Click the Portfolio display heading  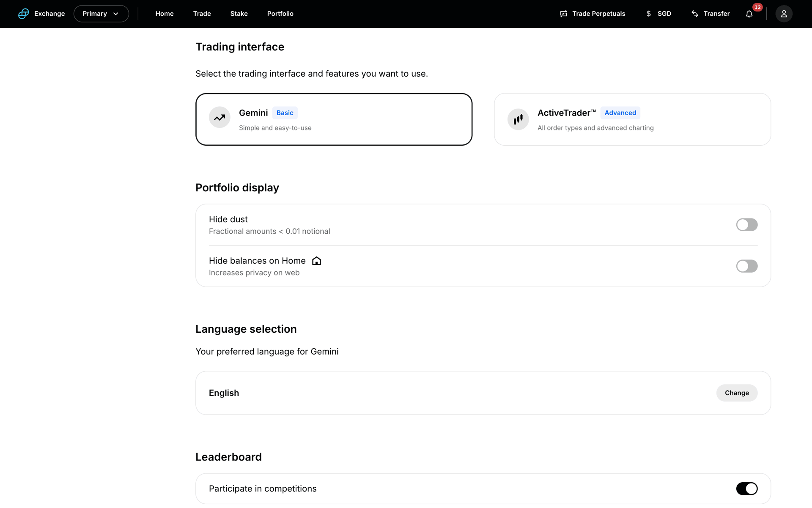237,188
